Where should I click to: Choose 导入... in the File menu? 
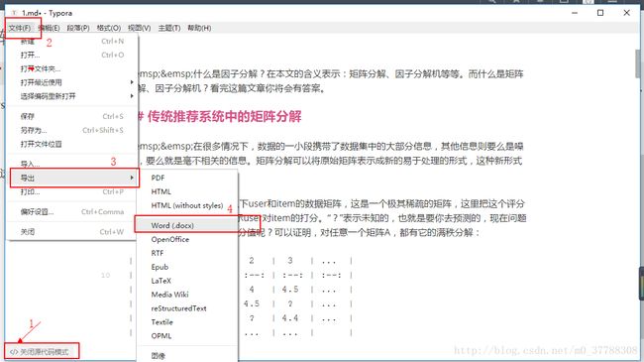point(72,164)
